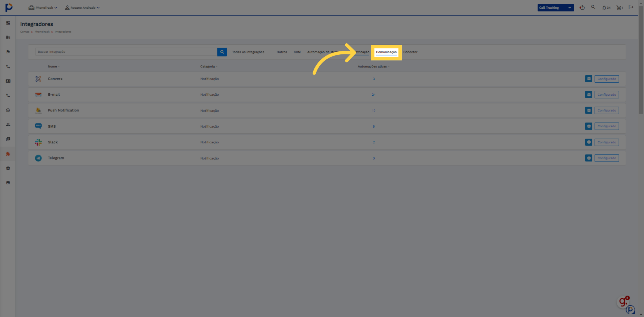This screenshot has width=644, height=317.
Task: Open the people group icon in sidebar
Action: click(x=8, y=125)
